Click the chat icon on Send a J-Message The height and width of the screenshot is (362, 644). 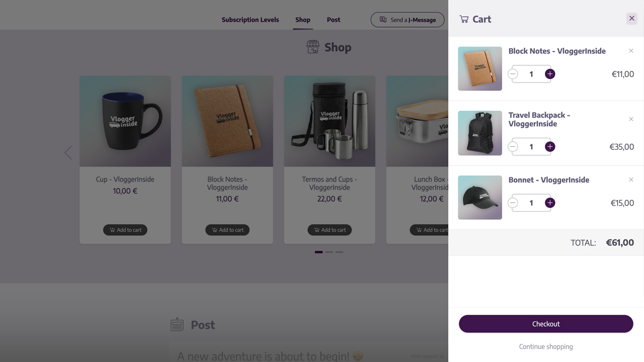(x=383, y=20)
